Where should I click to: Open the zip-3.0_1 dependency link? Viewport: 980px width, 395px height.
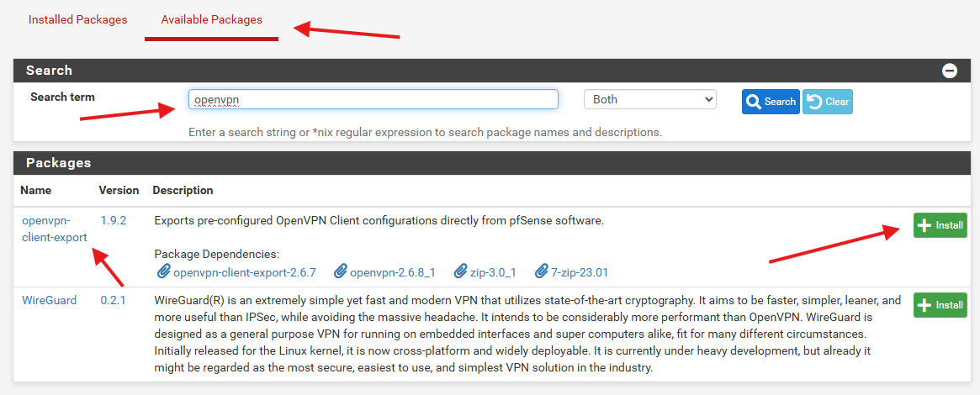click(x=490, y=272)
